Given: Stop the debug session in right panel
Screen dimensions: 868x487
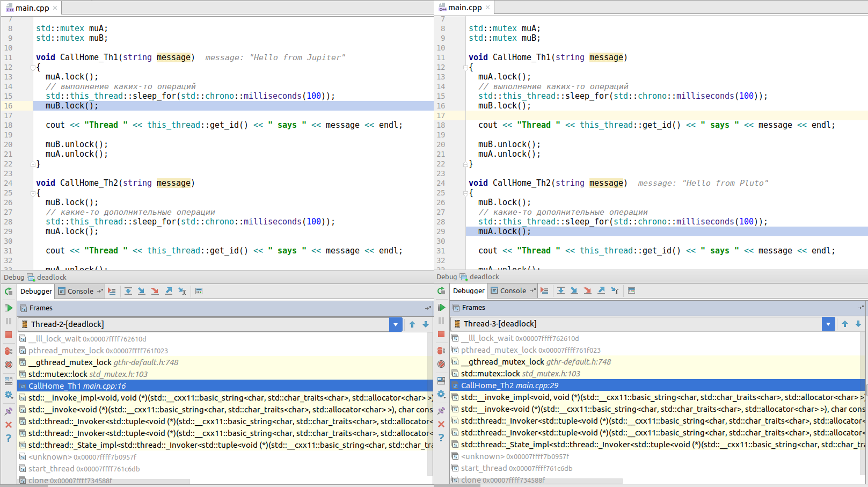Looking at the screenshot, I should 441,334.
